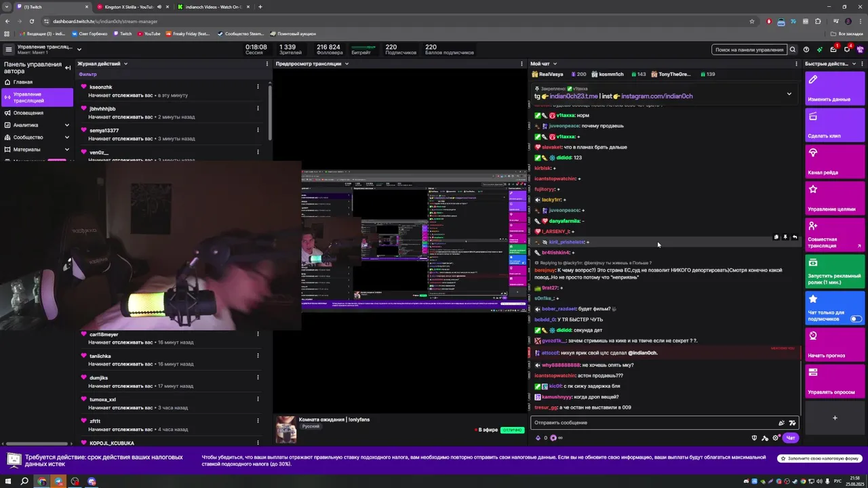868x488 pixels.
Task: Click the stream thumbnail next to Комната ожидания
Action: (x=285, y=430)
